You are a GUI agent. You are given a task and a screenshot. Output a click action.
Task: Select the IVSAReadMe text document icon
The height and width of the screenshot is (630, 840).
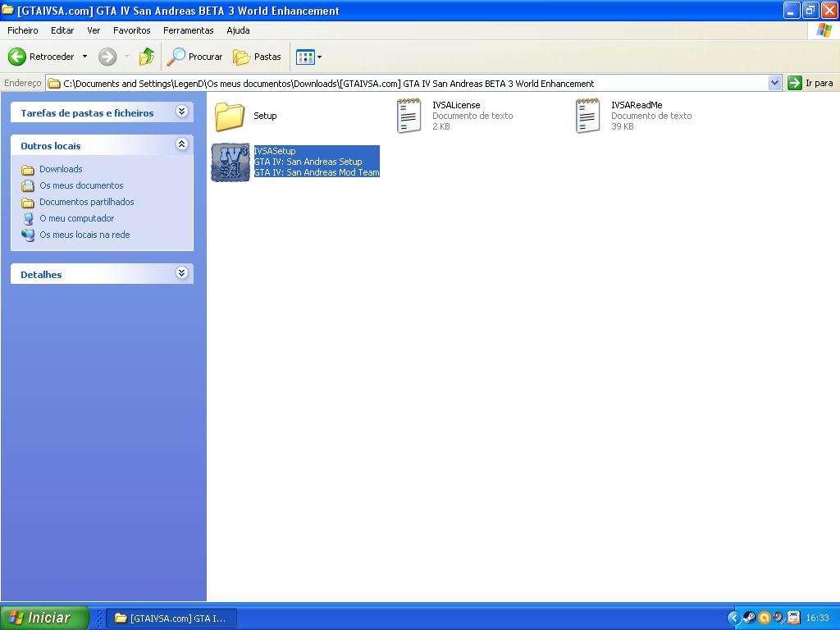click(x=588, y=116)
